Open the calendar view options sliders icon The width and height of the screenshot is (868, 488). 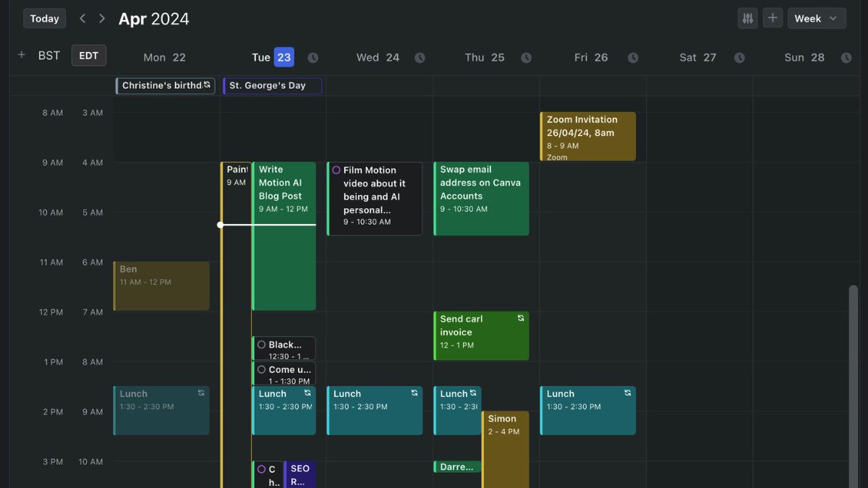tap(748, 17)
